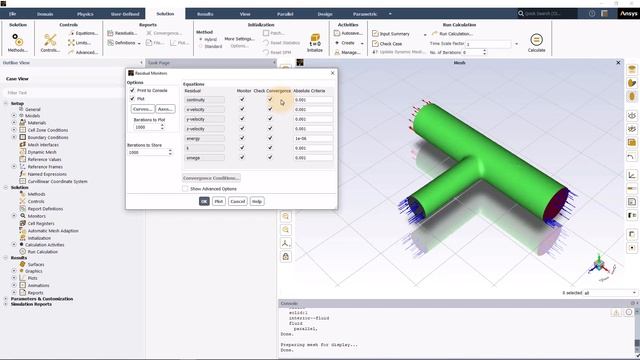Select Hybrid initialization method
The width and height of the screenshot is (640, 360).
point(201,40)
